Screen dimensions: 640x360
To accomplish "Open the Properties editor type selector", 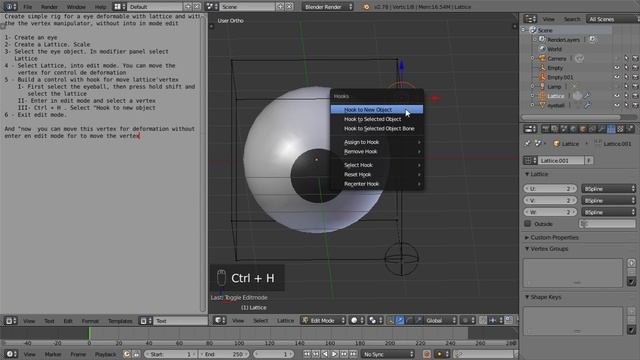I will pos(530,129).
